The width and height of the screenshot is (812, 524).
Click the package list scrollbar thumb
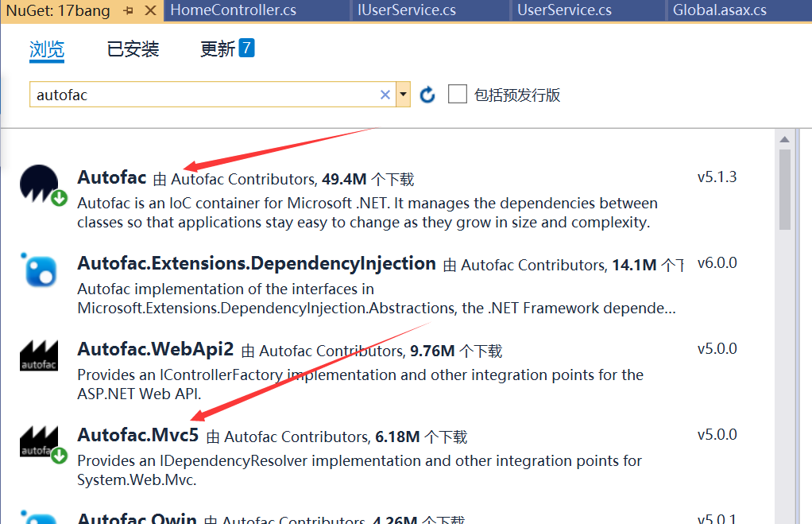784,190
